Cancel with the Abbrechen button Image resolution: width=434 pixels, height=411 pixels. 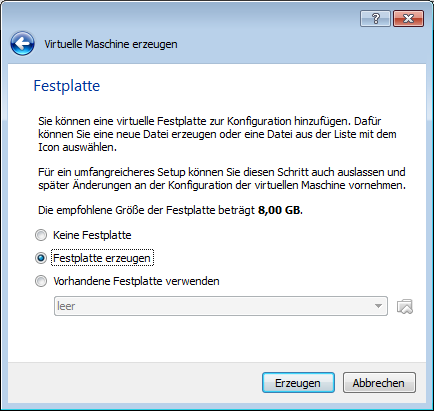click(379, 383)
